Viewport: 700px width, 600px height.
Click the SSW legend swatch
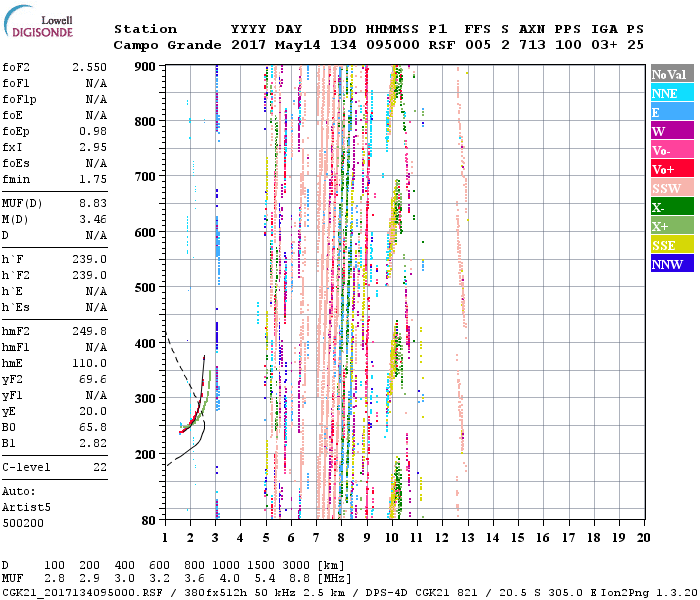click(x=670, y=188)
